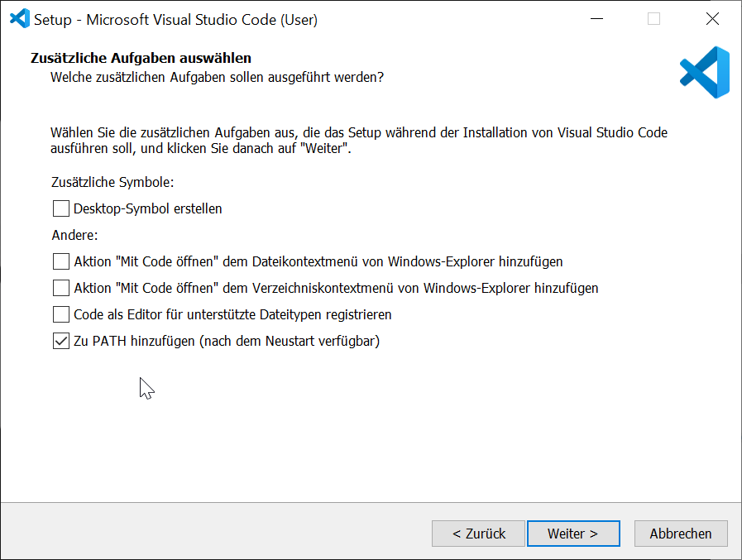Click the "nach dem Neustart verfügbar" label text

[290, 342]
